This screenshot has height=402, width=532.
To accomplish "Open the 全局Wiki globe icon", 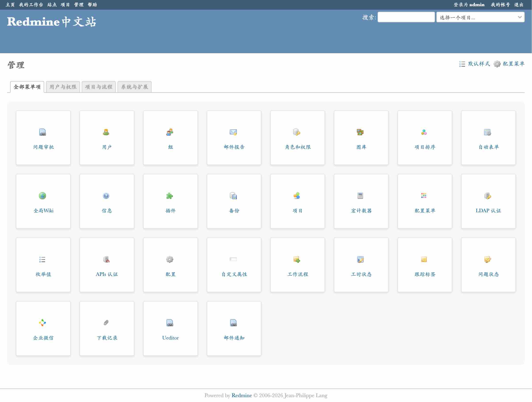I will [x=43, y=196].
